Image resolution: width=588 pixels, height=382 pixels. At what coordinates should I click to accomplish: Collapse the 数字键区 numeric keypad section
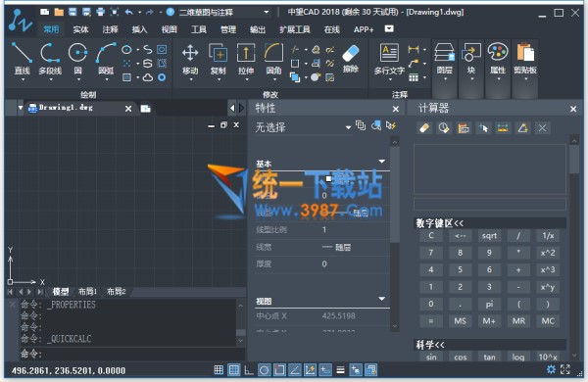tap(490, 223)
